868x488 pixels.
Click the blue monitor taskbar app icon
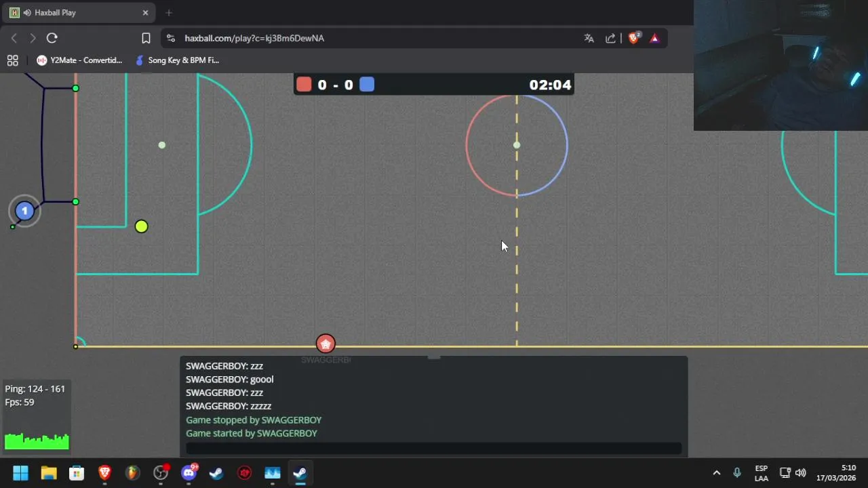[x=273, y=473]
